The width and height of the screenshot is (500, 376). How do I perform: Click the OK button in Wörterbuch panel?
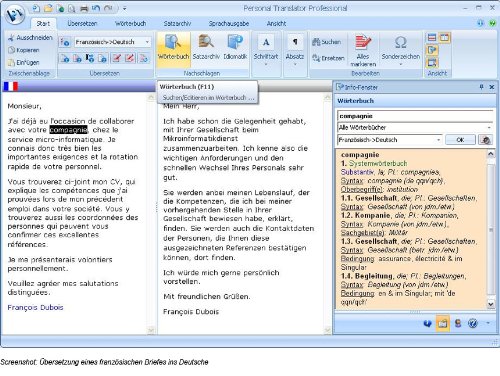tap(460, 140)
